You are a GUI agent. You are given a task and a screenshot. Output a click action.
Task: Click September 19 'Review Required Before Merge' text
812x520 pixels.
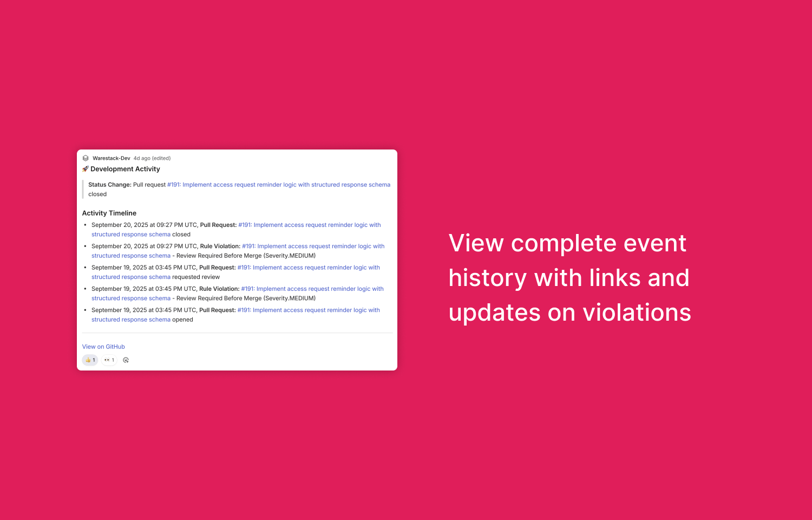246,298
